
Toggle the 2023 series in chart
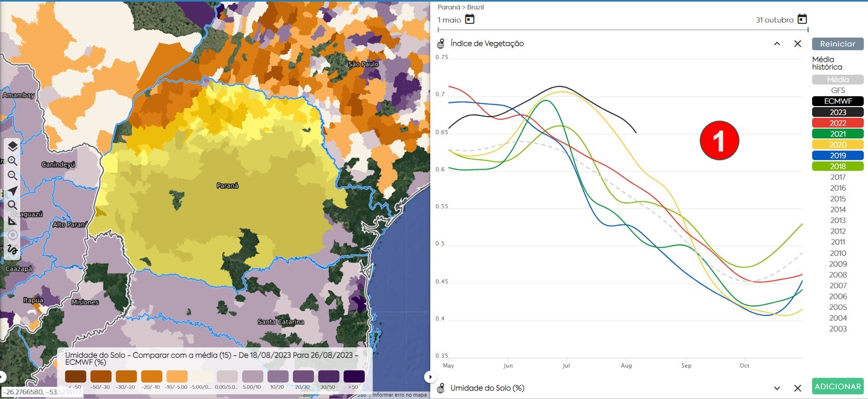838,112
